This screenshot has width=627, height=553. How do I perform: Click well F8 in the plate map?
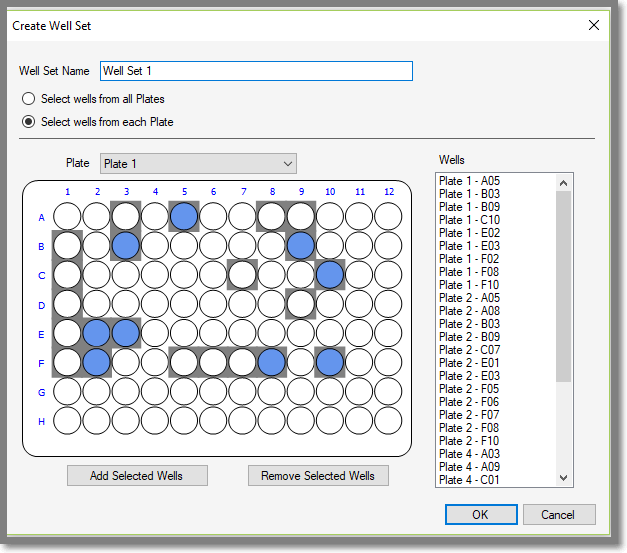(271, 361)
